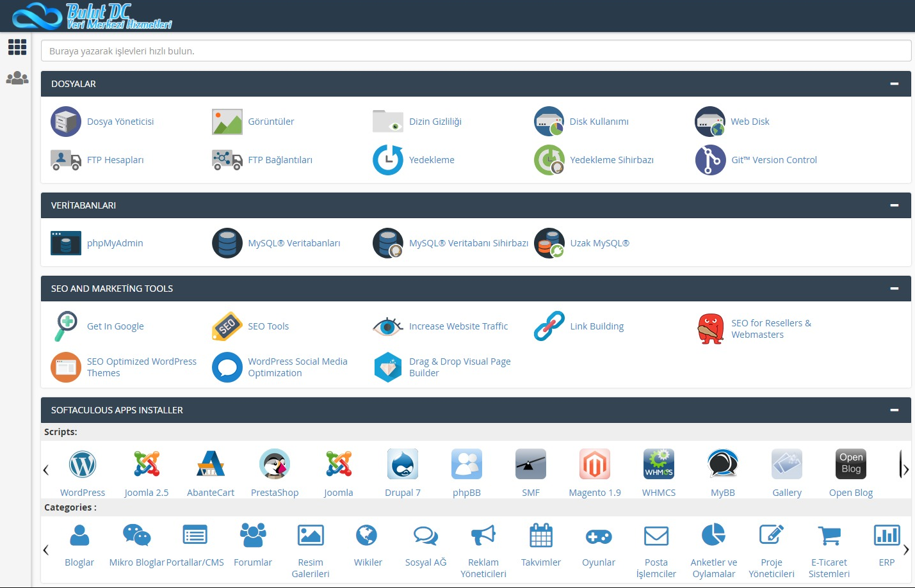Open the WHMCS script icon
Image resolution: width=915 pixels, height=588 pixels.
click(x=659, y=465)
